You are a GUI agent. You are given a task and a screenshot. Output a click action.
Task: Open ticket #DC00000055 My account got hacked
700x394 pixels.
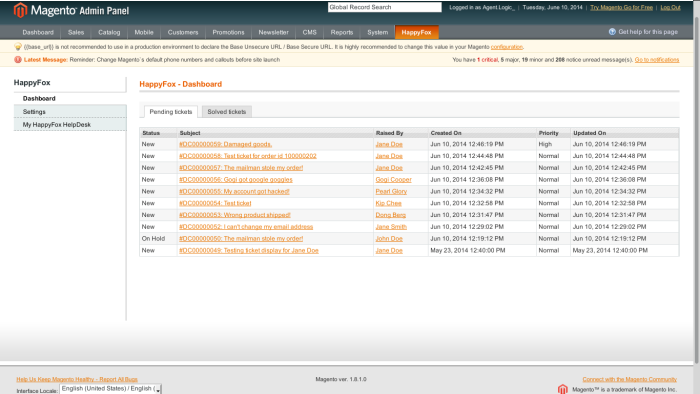click(234, 191)
